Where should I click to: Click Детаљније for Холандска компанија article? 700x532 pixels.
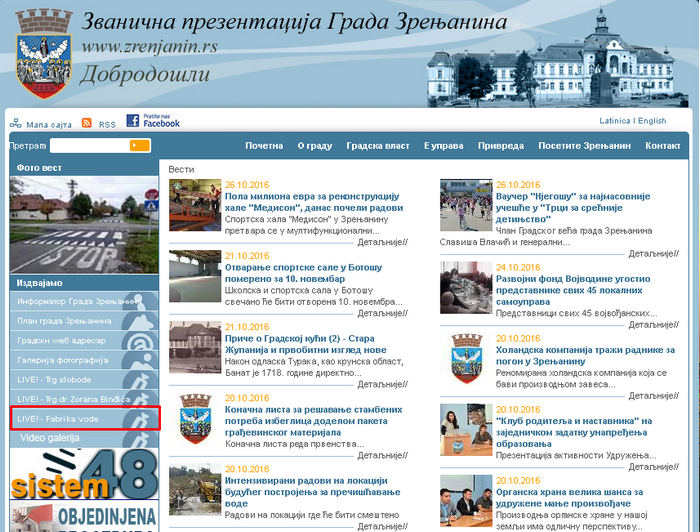[654, 395]
